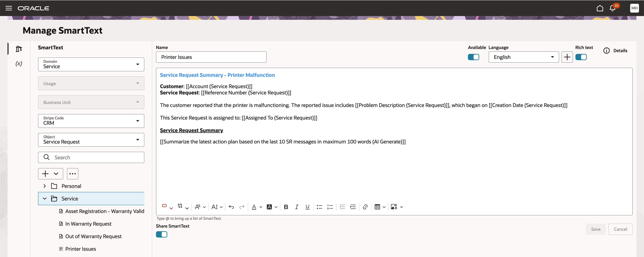
Task: Apply bold formatting
Action: (286, 207)
